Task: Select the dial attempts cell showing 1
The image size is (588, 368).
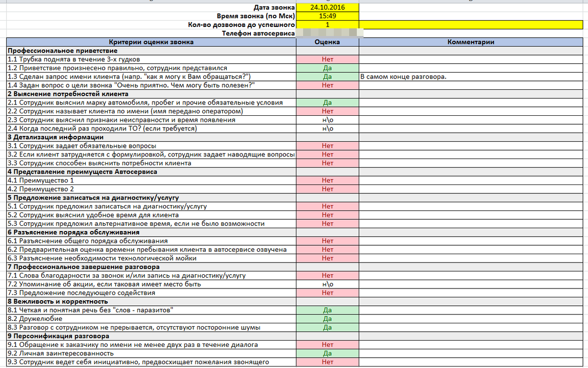Action: click(x=327, y=25)
